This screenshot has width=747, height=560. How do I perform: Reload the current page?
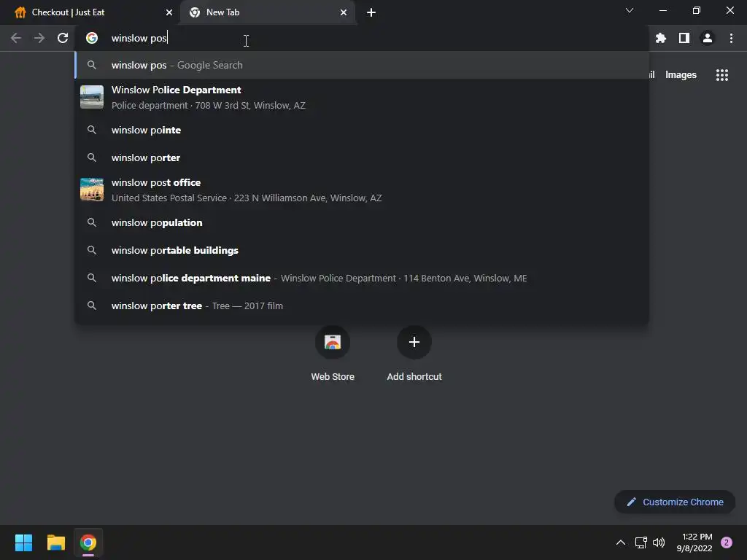click(63, 38)
